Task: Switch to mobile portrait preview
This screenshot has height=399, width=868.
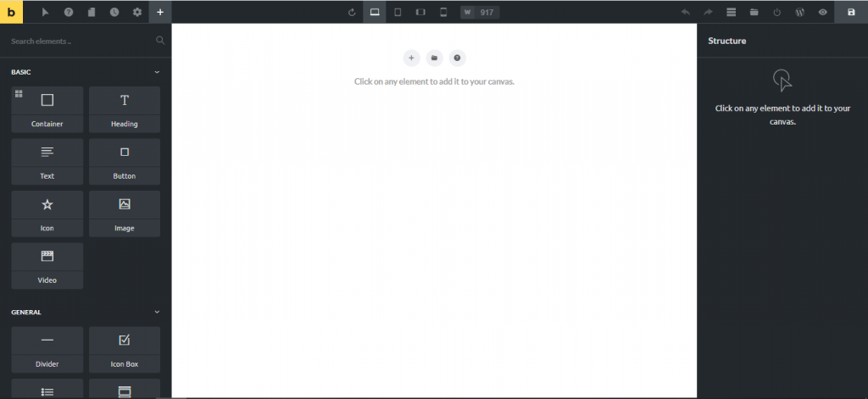Action: pyautogui.click(x=443, y=12)
